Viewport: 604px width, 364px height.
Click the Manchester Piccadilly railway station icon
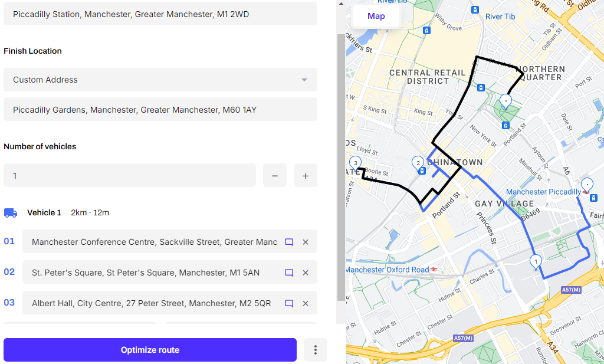coord(593,198)
